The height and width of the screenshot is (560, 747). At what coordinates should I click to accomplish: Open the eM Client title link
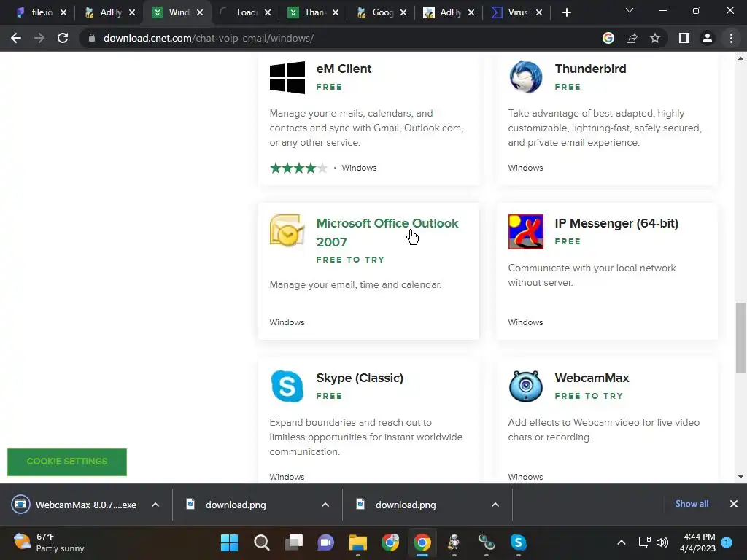tap(344, 69)
